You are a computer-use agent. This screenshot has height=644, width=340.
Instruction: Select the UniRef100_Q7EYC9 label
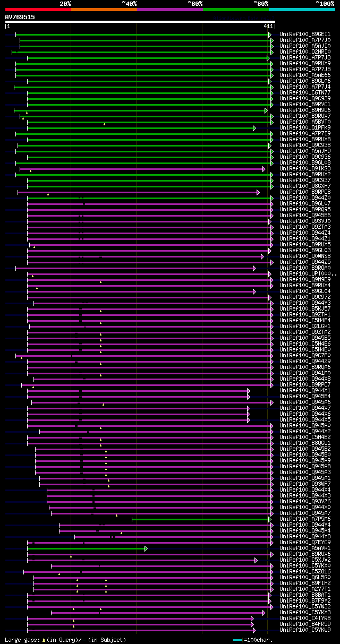[305, 543]
